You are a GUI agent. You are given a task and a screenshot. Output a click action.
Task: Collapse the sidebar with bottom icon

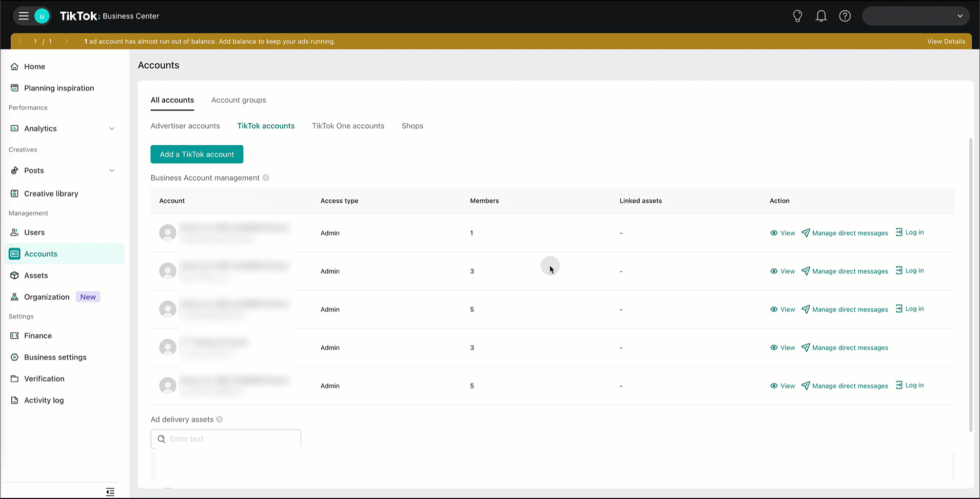[110, 492]
